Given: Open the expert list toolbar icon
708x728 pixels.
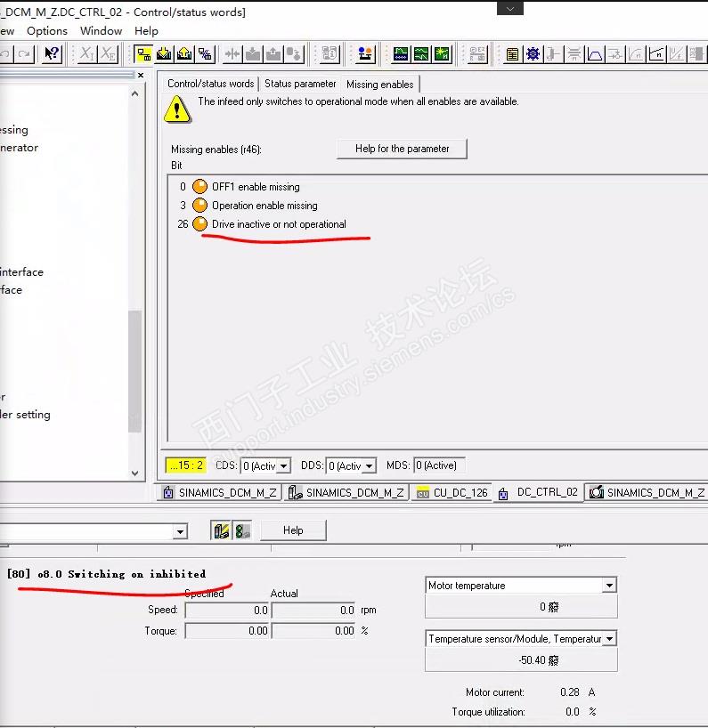Looking at the screenshot, I should pyautogui.click(x=512, y=54).
